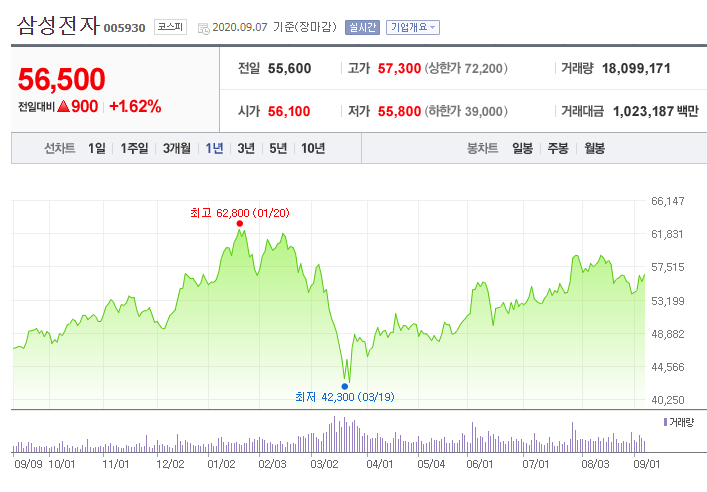Screen dimensions: 707x492
Task: Switch to the 3년 chart range
Action: click(x=246, y=148)
